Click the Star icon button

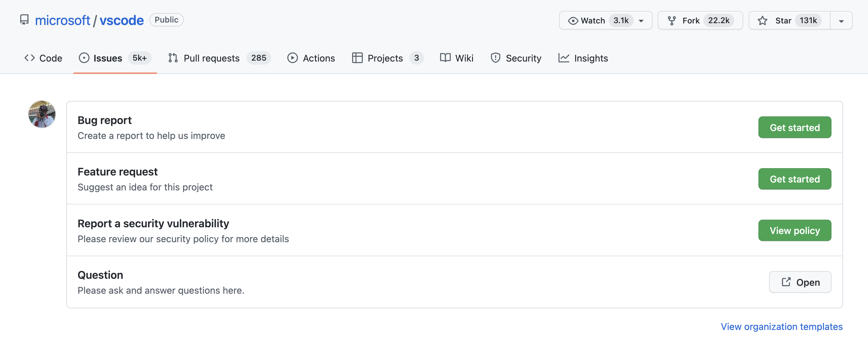click(x=762, y=21)
